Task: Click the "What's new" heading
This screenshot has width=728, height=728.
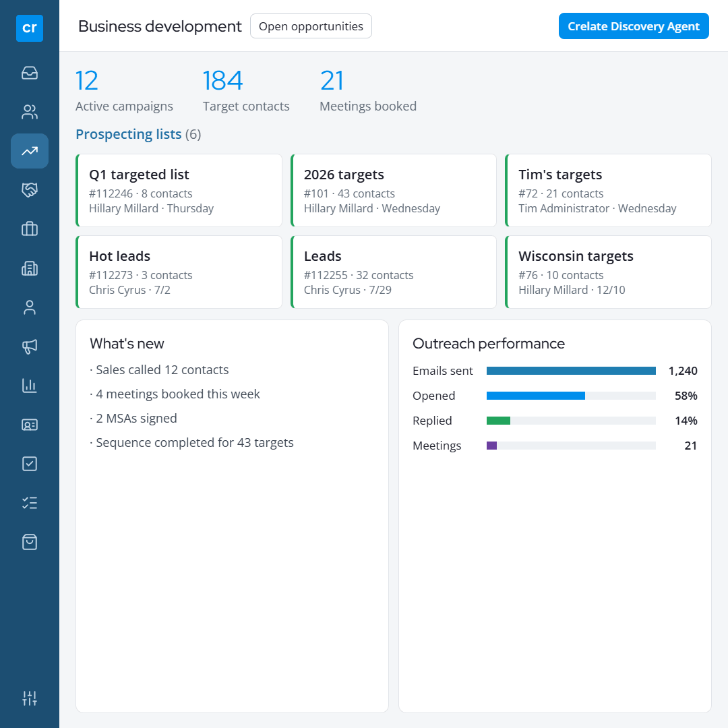Action: coord(127,344)
